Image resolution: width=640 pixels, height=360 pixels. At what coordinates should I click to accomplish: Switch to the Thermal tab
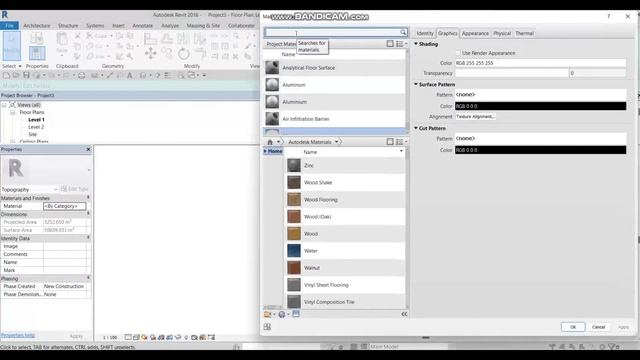pos(524,33)
